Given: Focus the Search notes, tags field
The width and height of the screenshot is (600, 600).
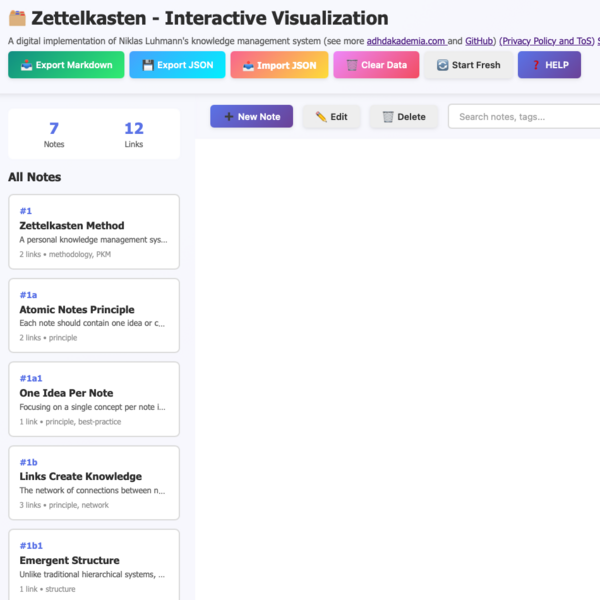Looking at the screenshot, I should tap(524, 116).
